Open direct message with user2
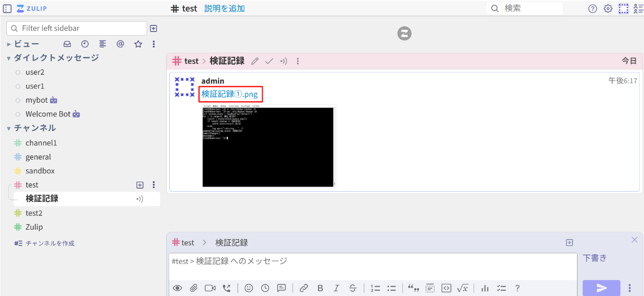The width and height of the screenshot is (644, 296). tap(35, 72)
